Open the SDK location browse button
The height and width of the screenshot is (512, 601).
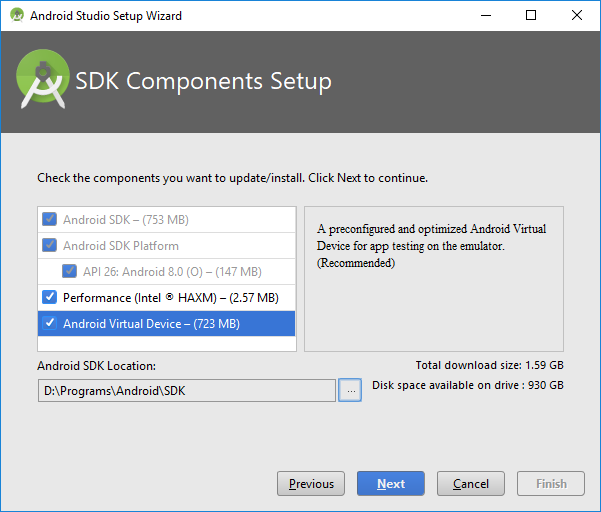pyautogui.click(x=350, y=390)
